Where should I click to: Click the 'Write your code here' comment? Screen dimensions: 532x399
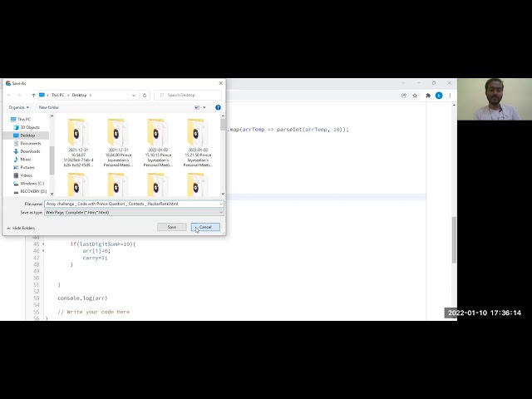click(94, 312)
